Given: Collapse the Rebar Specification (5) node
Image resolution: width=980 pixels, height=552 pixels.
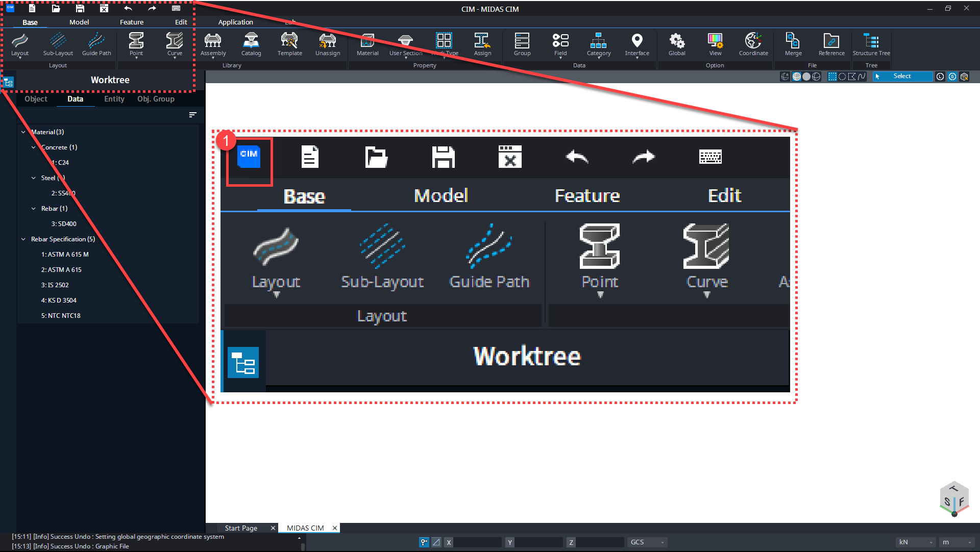Looking at the screenshot, I should [x=23, y=239].
